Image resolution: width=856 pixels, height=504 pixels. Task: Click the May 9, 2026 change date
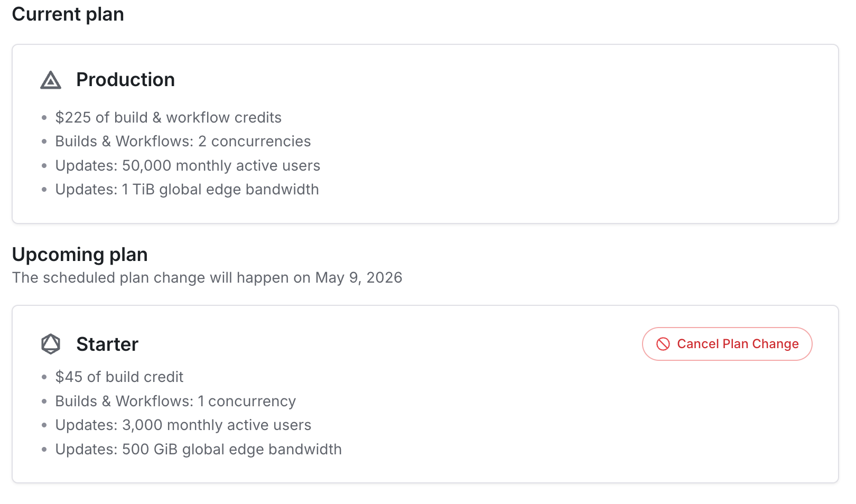click(359, 278)
